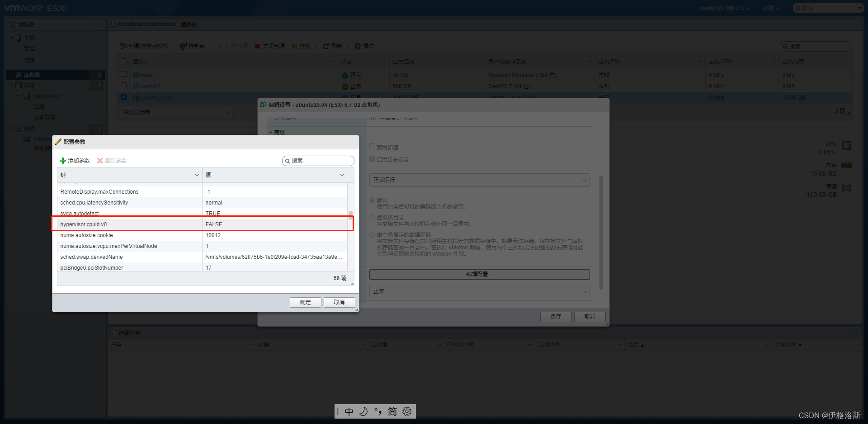This screenshot has width=868, height=424.
Task: Click the 搜索 field in the 配置参数 dialog
Action: (x=318, y=161)
